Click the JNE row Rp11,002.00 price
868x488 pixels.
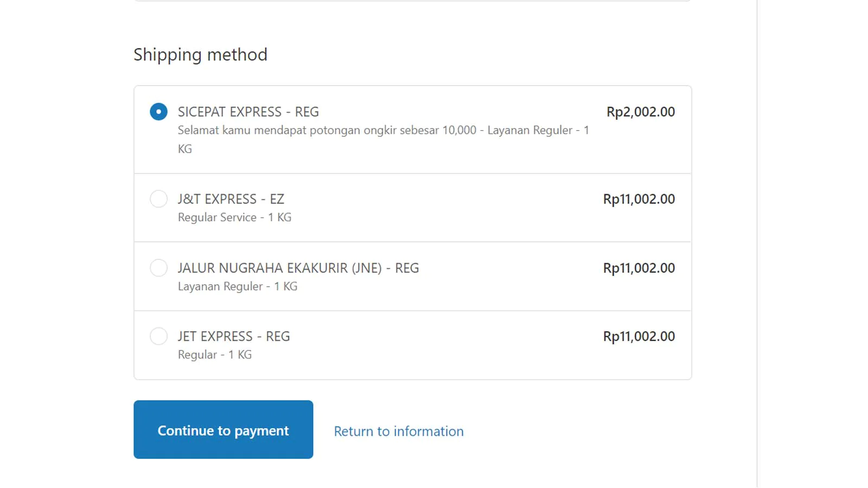tap(639, 268)
